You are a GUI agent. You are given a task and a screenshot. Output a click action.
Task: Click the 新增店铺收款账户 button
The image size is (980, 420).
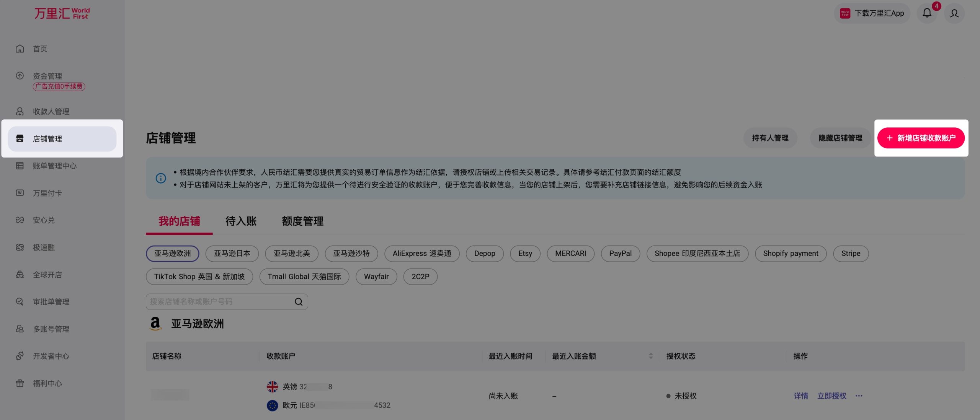(921, 138)
